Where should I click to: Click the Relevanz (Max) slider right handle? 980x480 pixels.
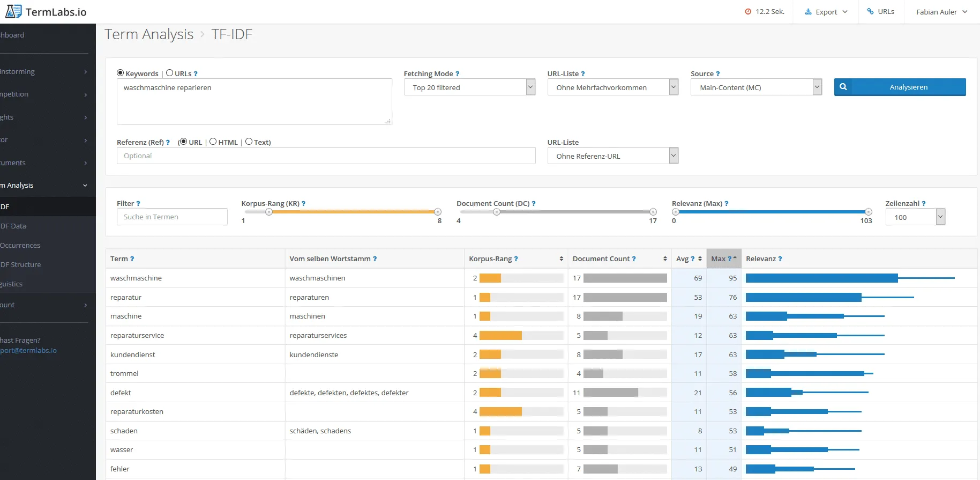[x=869, y=212]
